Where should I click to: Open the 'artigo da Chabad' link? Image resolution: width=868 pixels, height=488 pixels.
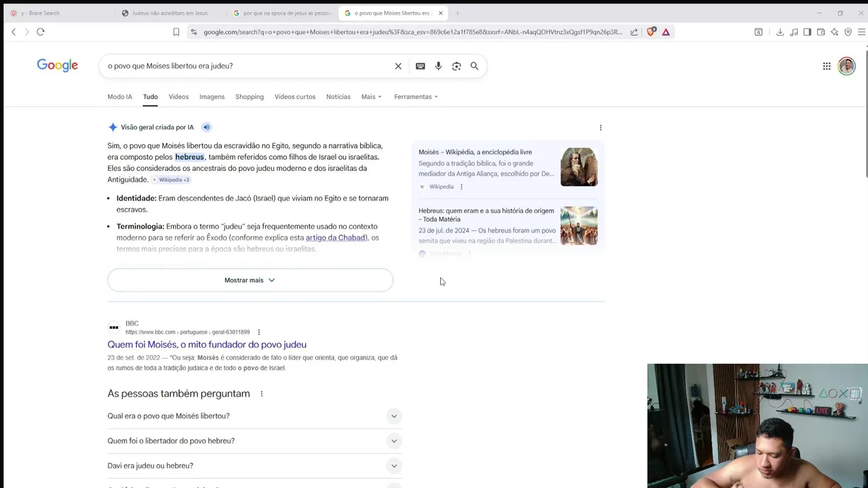tap(335, 238)
